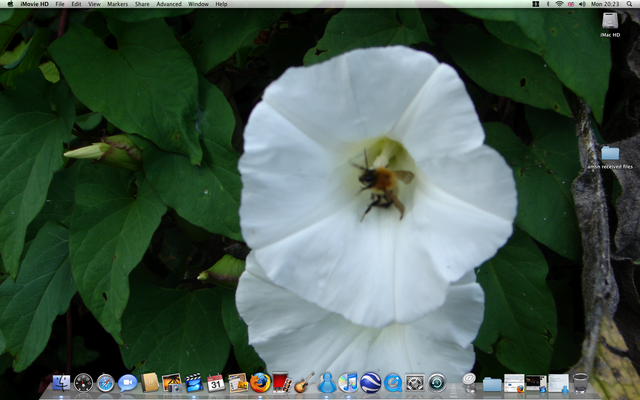The height and width of the screenshot is (400, 640).
Task: Open the Markers menu
Action: 118,4
